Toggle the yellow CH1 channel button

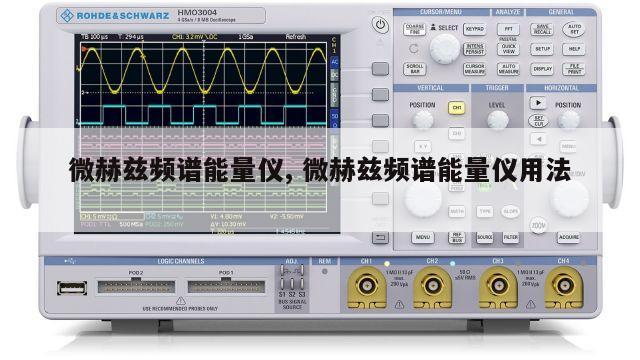click(457, 108)
